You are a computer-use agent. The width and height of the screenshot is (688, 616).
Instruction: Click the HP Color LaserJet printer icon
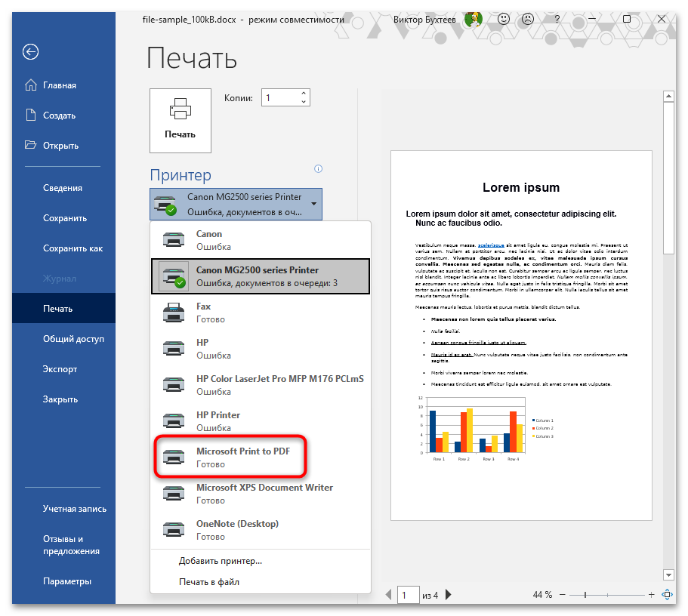pyautogui.click(x=174, y=385)
